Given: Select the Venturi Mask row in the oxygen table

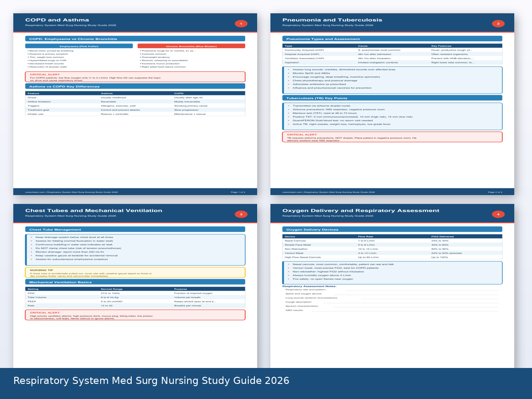Looking at the screenshot, I should click(392, 253).
